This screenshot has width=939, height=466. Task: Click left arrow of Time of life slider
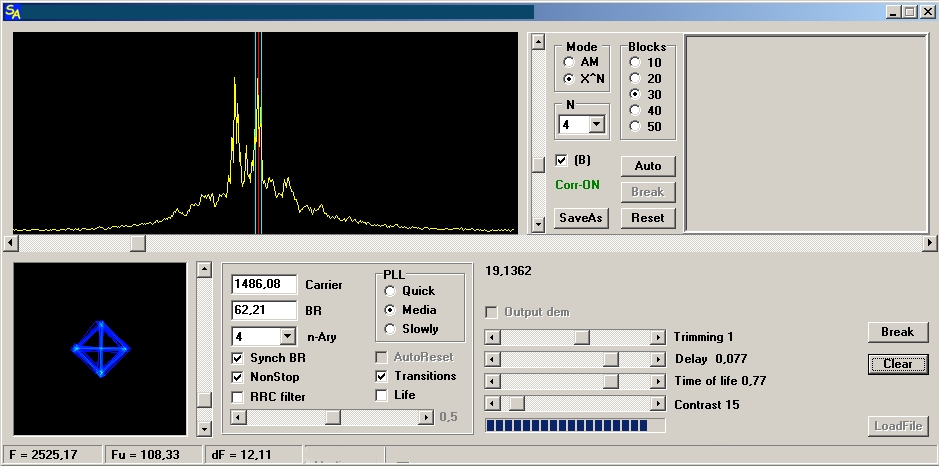[x=492, y=382]
